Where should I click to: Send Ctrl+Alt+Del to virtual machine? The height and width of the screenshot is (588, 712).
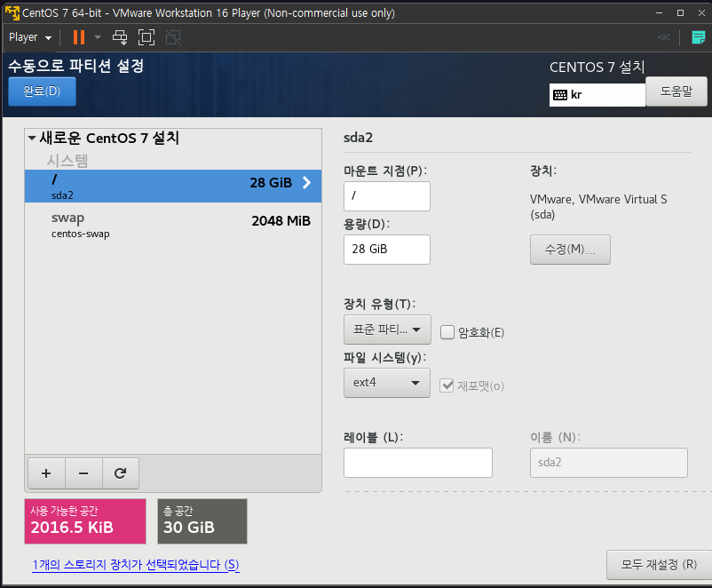pyautogui.click(x=120, y=37)
